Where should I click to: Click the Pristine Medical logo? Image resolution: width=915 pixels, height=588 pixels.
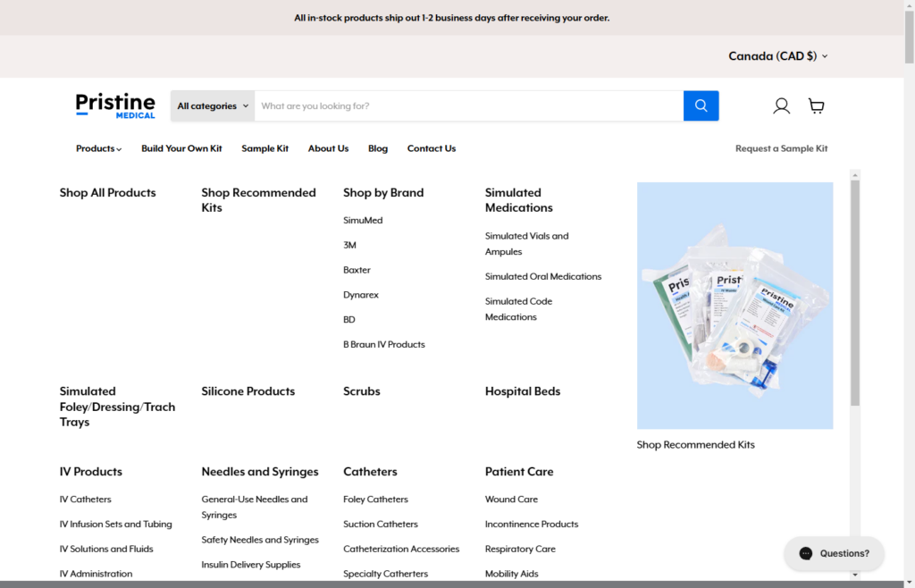pos(115,105)
